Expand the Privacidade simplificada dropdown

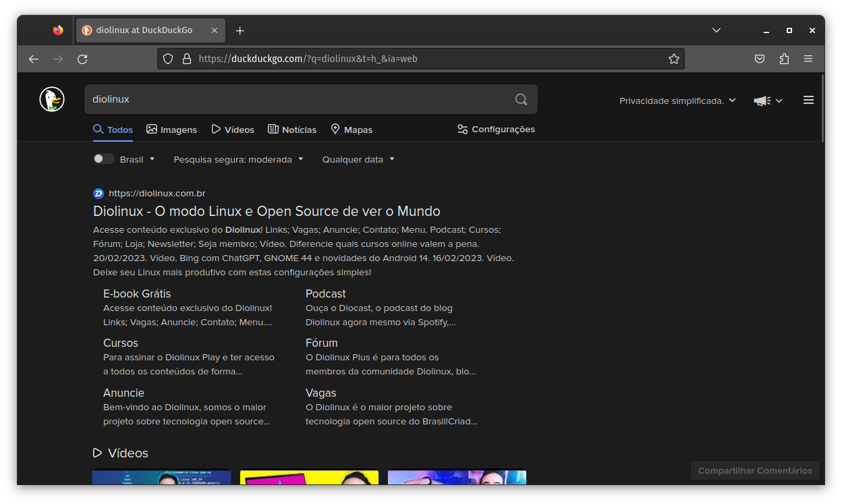677,100
